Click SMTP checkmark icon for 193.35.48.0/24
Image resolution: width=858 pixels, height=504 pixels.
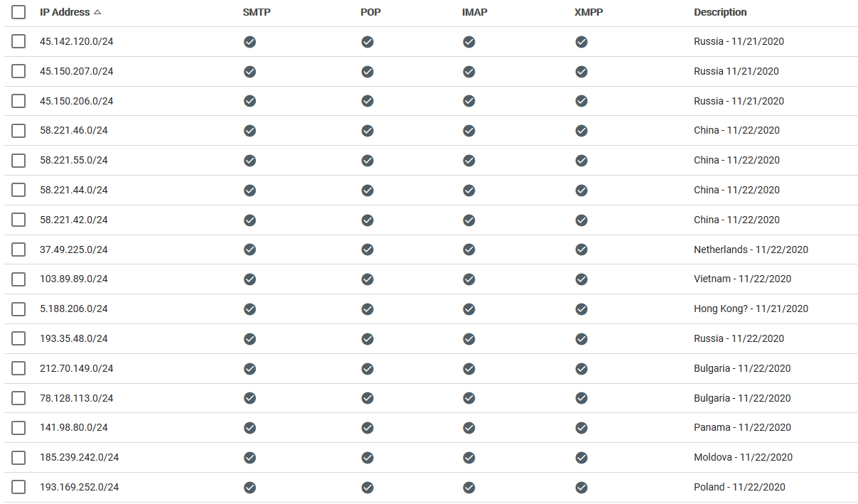pos(250,338)
